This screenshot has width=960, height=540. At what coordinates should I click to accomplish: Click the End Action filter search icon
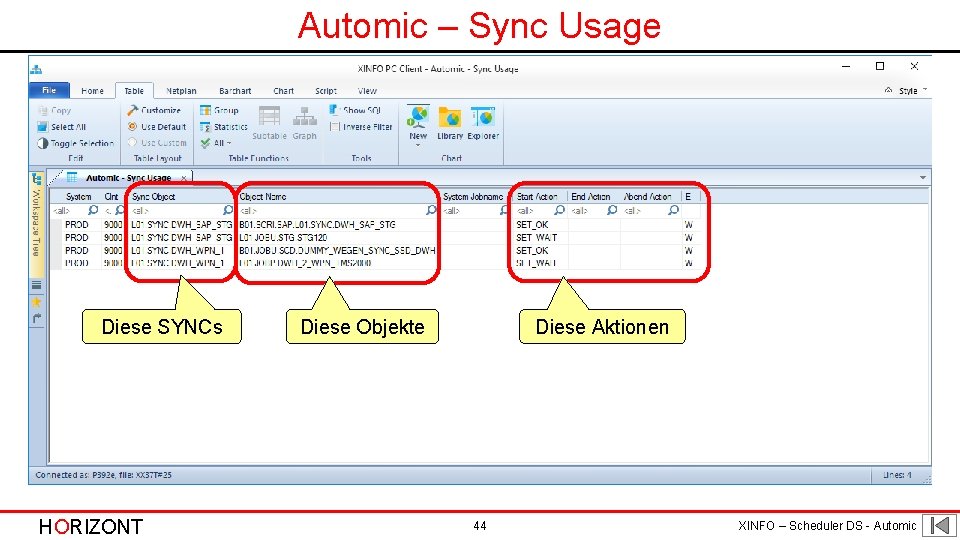coord(612,211)
